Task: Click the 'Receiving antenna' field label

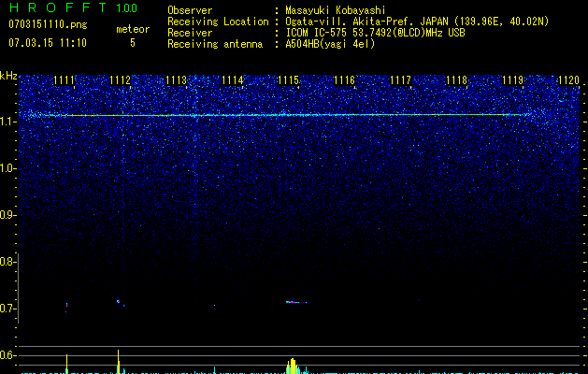Action: tap(215, 44)
